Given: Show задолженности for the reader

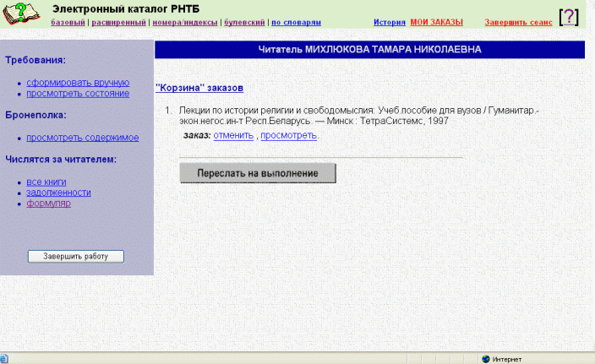Looking at the screenshot, I should pyautogui.click(x=58, y=193).
